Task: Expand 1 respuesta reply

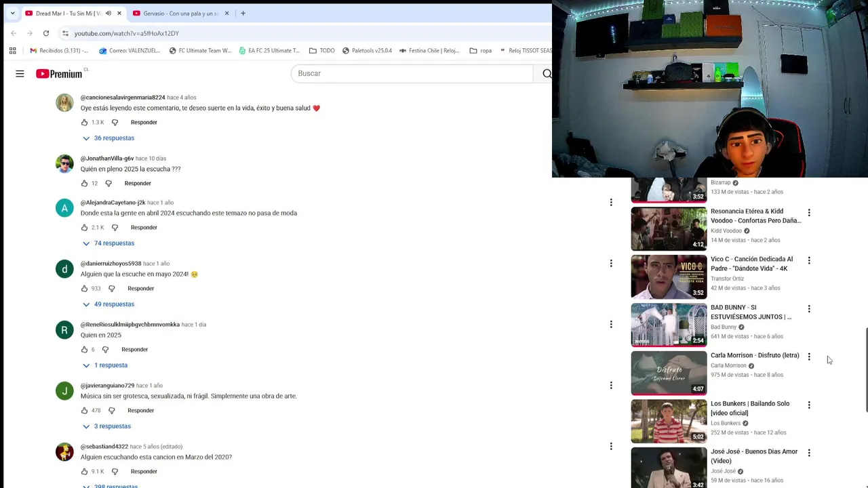Action: (105, 365)
